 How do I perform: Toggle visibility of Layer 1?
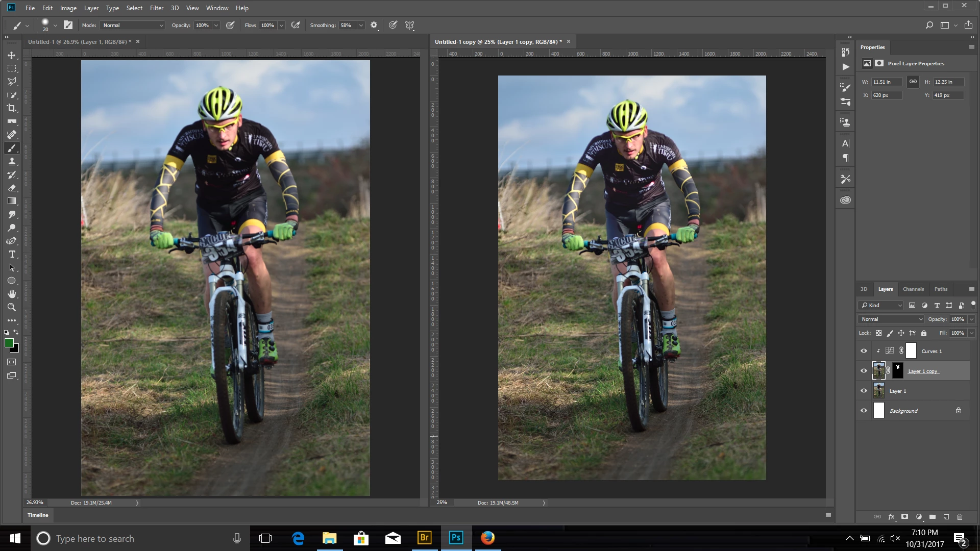tap(864, 391)
